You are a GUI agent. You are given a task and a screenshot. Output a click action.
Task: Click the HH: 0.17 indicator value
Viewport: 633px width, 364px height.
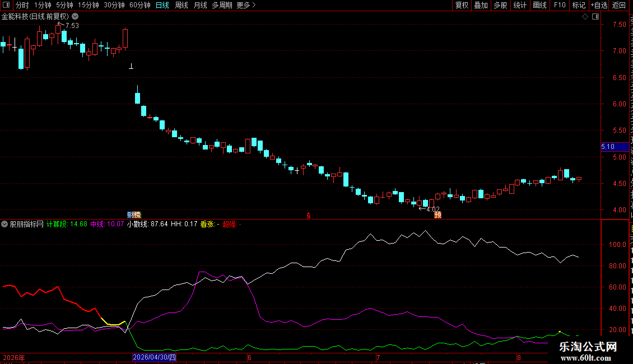[184, 224]
